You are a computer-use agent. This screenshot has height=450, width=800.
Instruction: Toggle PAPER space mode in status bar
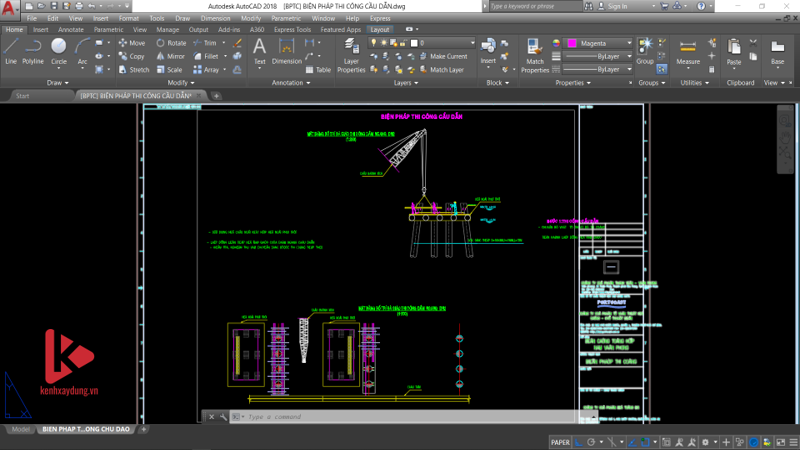click(x=561, y=441)
